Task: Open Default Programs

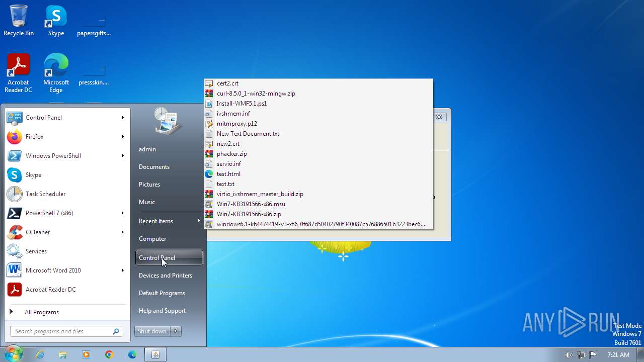Action: point(162,293)
